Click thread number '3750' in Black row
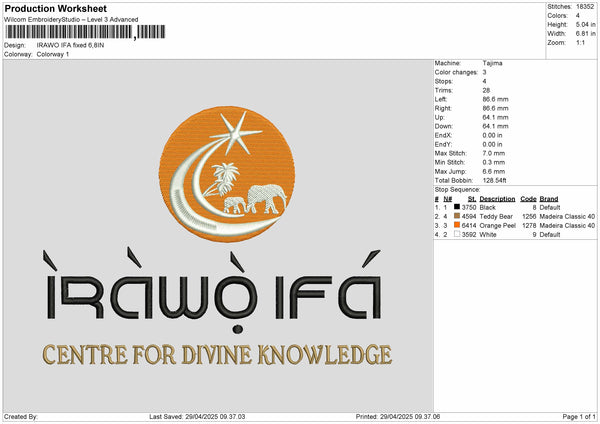The height and width of the screenshot is (424, 600). pos(469,207)
